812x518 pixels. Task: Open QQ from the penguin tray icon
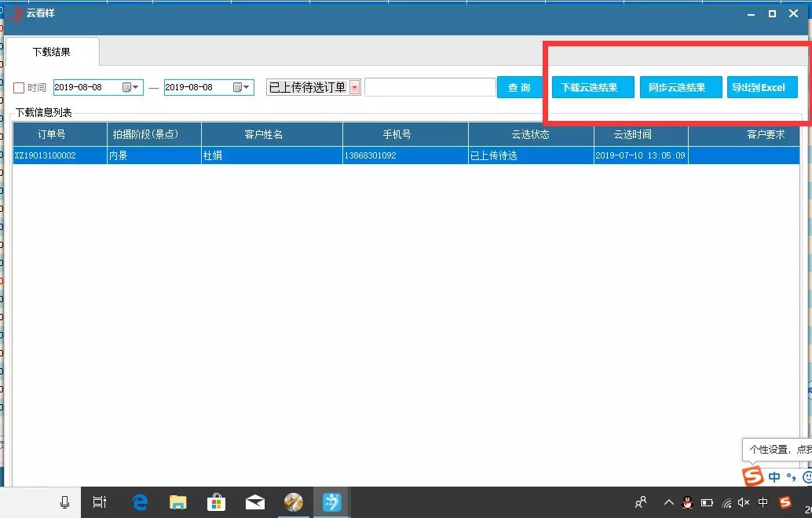(688, 502)
